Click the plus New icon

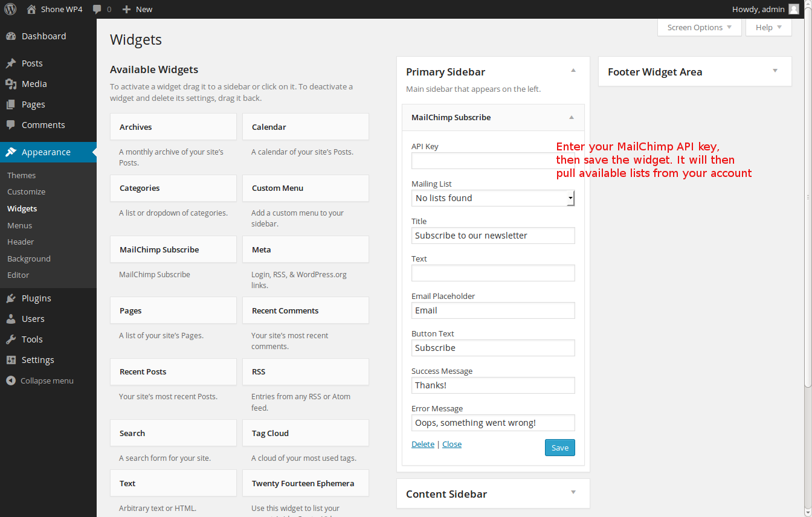pyautogui.click(x=126, y=9)
